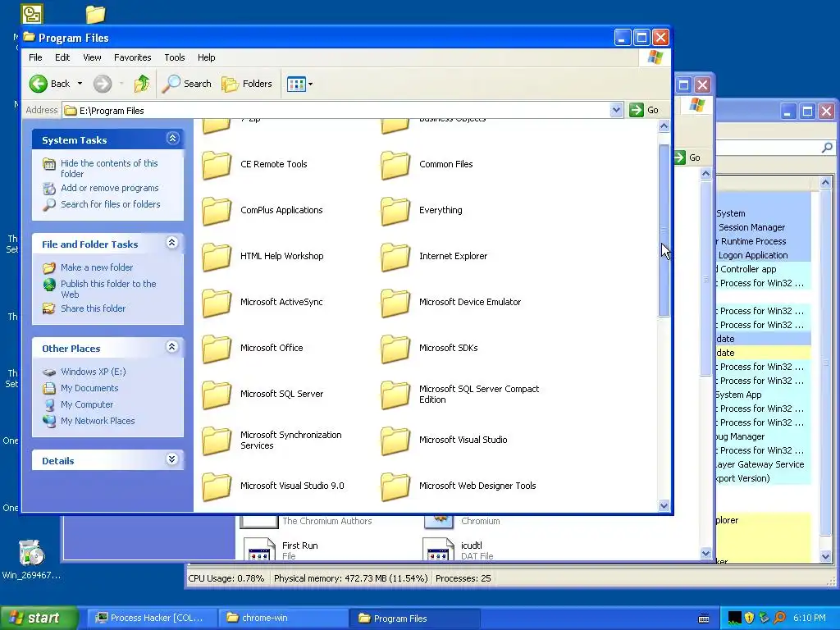The image size is (840, 630).
Task: Click the Forward arrow icon
Action: point(103,84)
